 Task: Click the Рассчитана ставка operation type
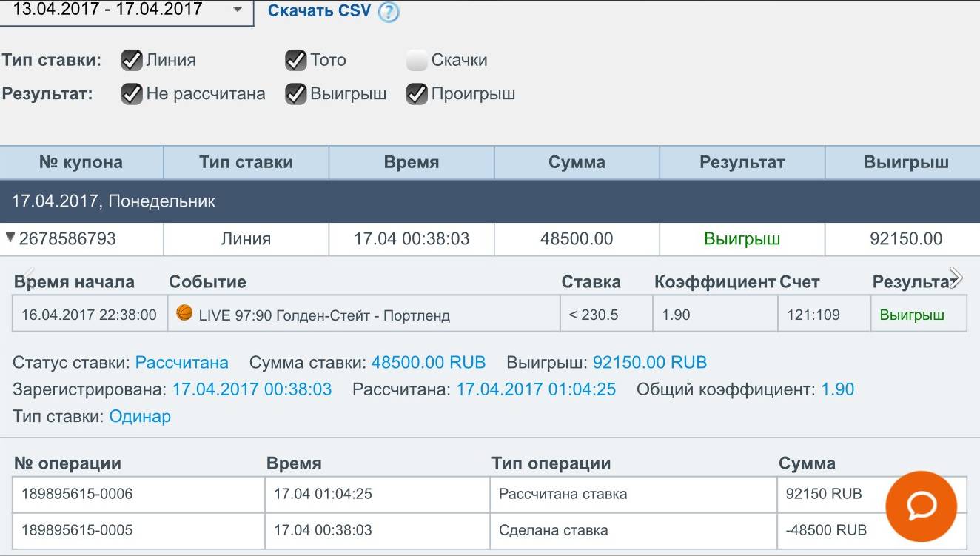(563, 494)
